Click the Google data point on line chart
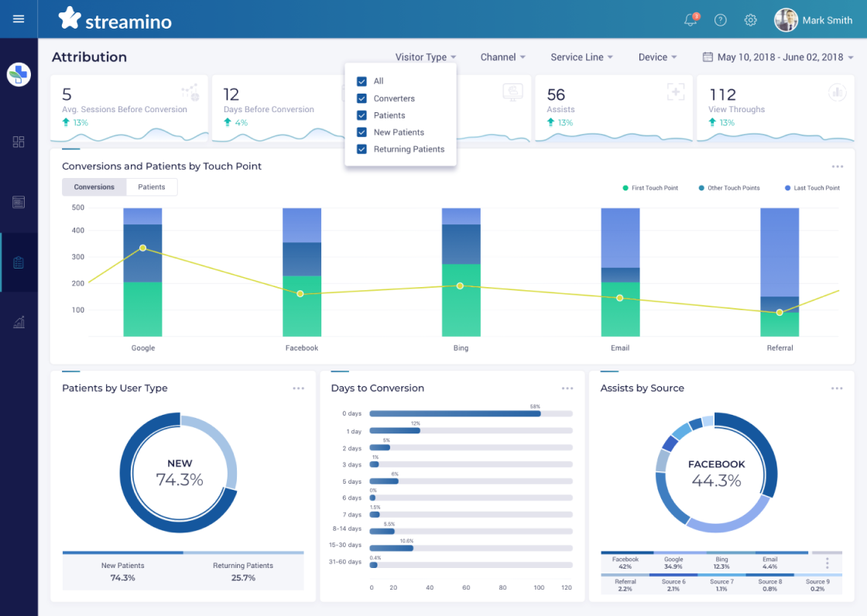The width and height of the screenshot is (867, 616). click(x=143, y=248)
